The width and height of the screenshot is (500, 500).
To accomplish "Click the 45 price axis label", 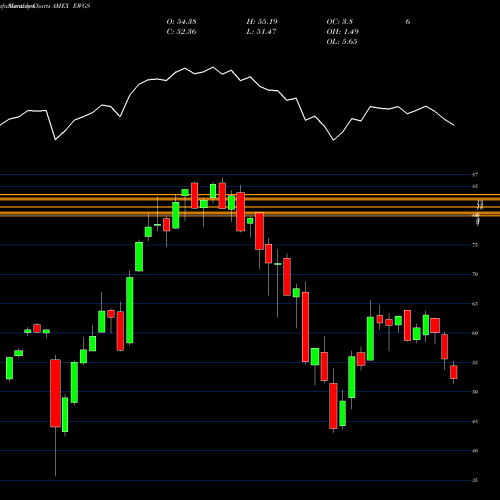I will tap(475, 422).
